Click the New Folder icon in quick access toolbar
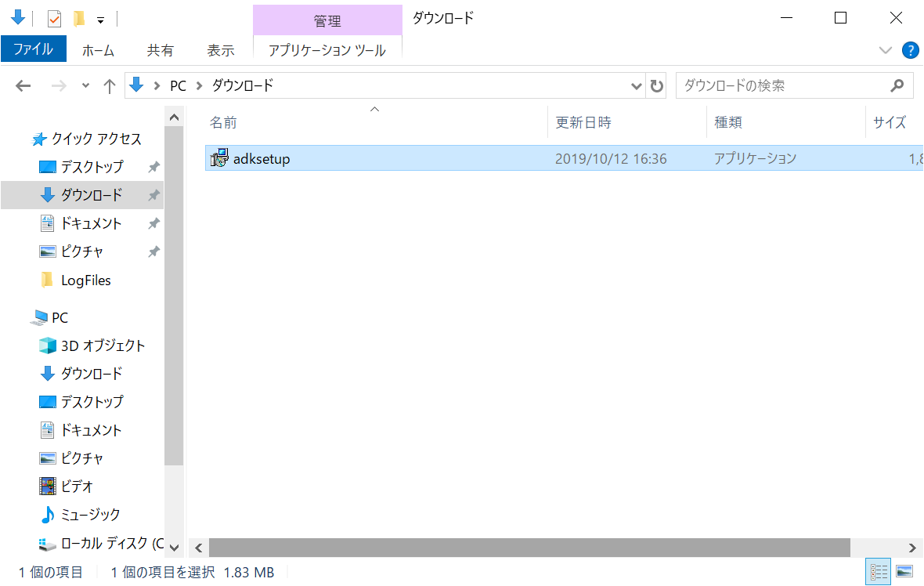 (x=78, y=19)
